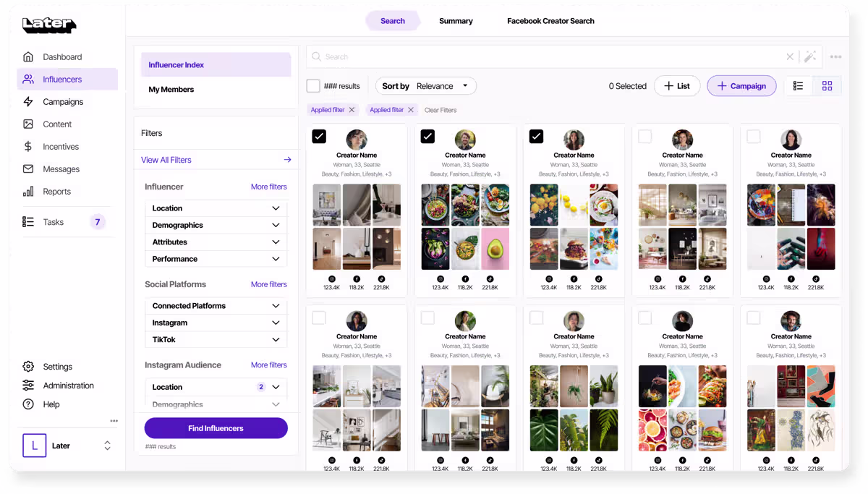
Task: Open the Reports bar chart icon
Action: coord(28,191)
